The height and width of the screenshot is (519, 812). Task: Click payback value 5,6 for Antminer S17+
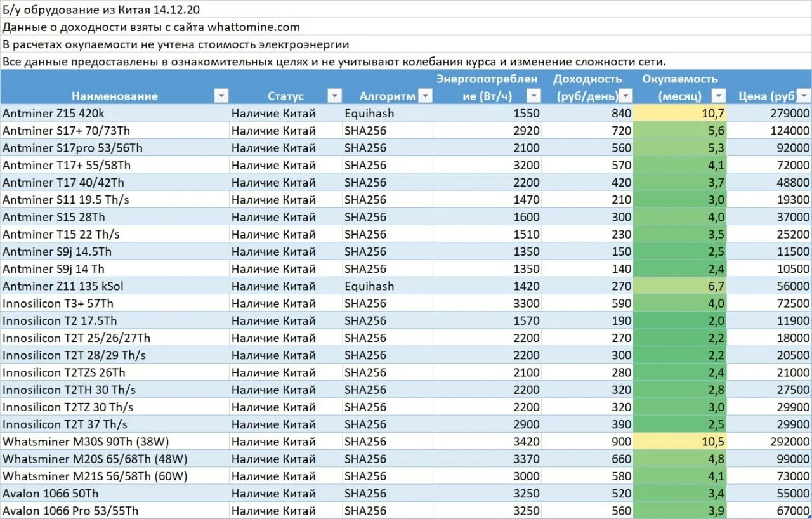click(680, 130)
